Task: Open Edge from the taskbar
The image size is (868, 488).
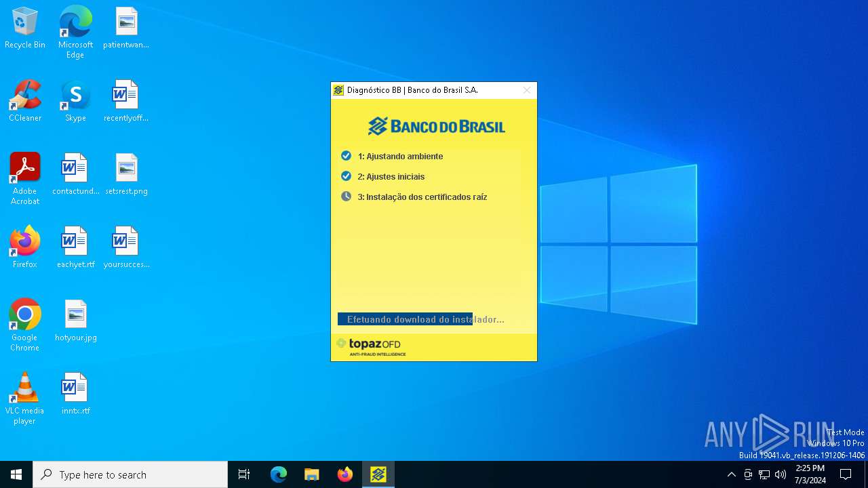Action: (x=279, y=474)
